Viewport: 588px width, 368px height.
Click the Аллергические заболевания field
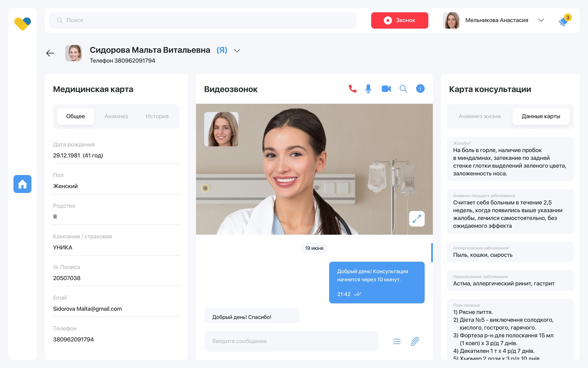click(x=510, y=252)
